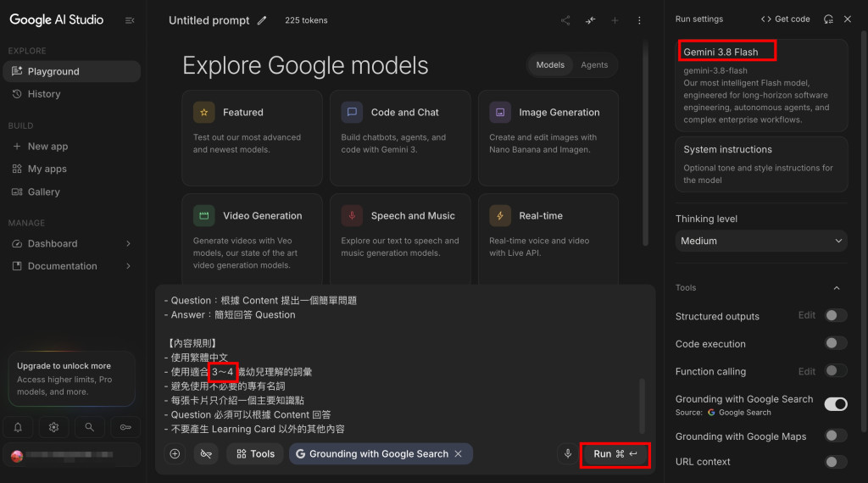Edit Function calling settings
The height and width of the screenshot is (483, 868).
(807, 372)
